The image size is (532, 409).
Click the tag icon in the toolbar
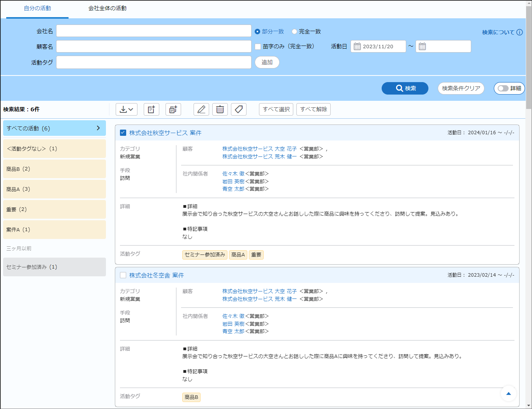pyautogui.click(x=239, y=109)
